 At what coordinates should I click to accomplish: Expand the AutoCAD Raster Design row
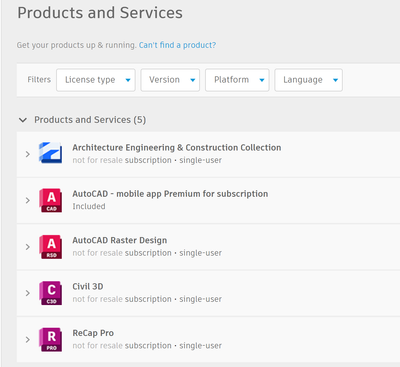28,247
